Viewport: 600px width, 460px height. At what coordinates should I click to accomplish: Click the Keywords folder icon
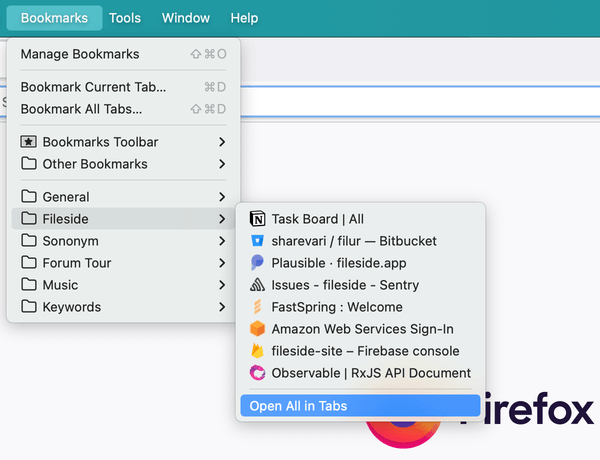pyautogui.click(x=29, y=307)
